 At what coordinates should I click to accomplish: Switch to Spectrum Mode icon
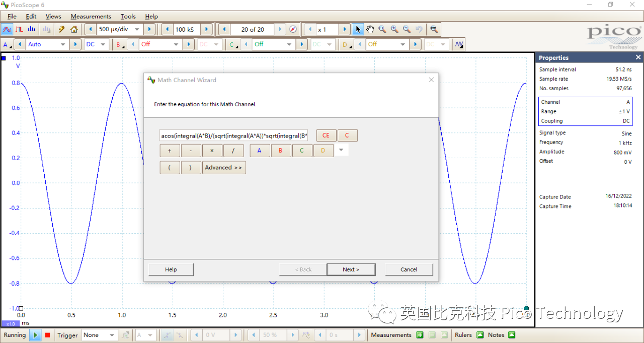[32, 29]
